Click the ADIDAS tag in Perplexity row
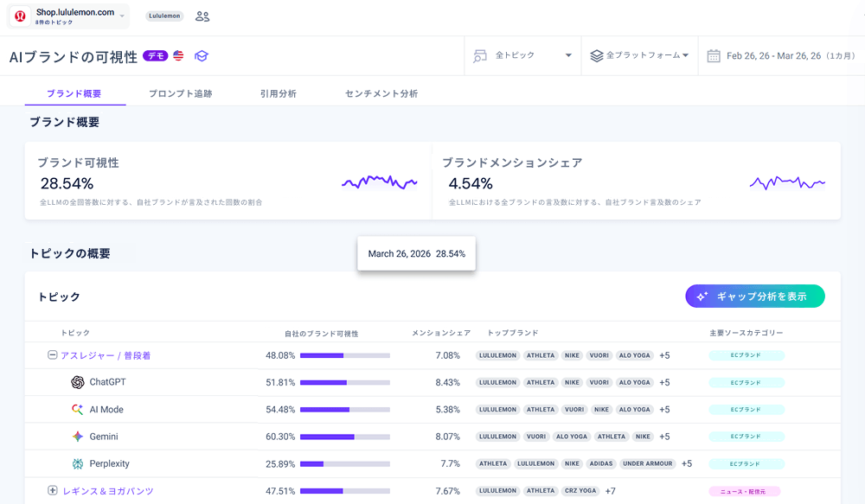The width and height of the screenshot is (865, 504). point(601,463)
